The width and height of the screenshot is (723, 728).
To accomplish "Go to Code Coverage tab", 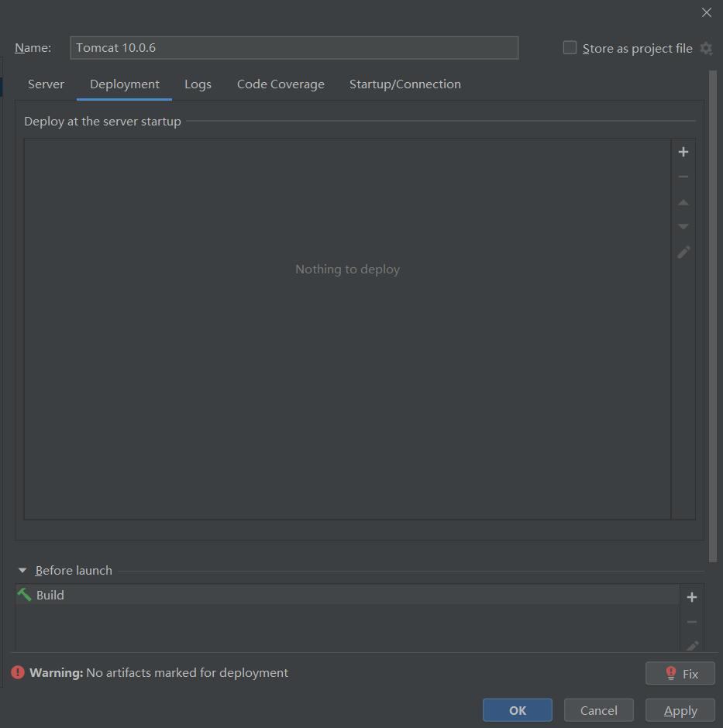I will pyautogui.click(x=281, y=84).
